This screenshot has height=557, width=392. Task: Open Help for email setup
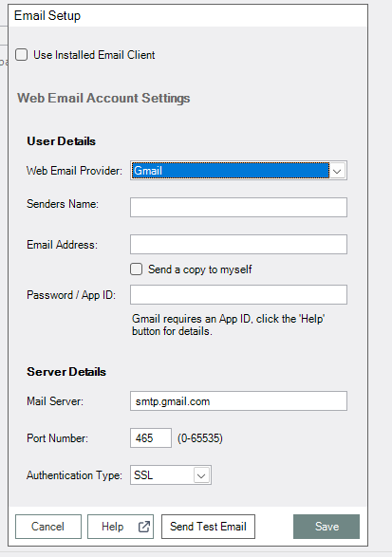point(121,527)
